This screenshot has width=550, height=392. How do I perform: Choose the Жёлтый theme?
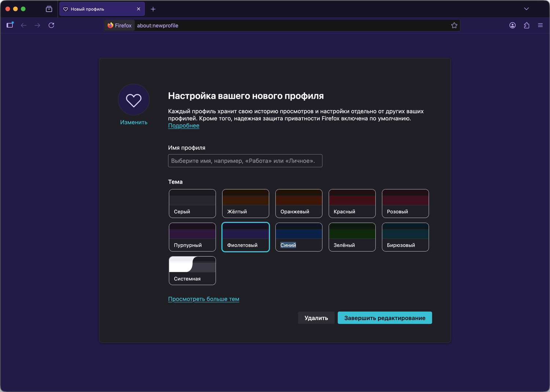pyautogui.click(x=246, y=204)
